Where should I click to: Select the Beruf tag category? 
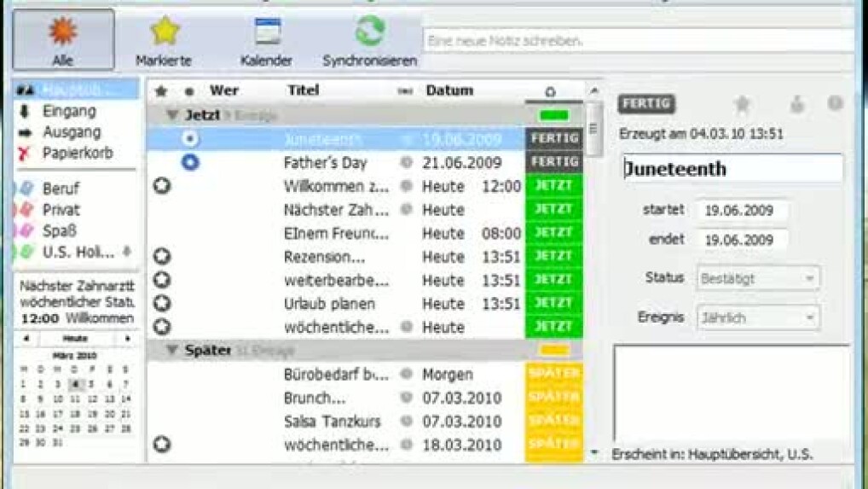61,189
